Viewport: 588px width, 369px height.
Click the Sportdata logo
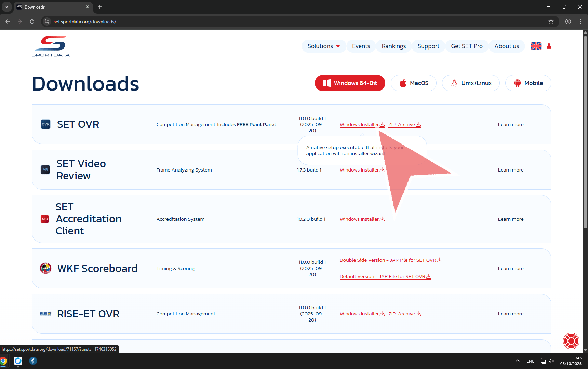[x=51, y=46]
